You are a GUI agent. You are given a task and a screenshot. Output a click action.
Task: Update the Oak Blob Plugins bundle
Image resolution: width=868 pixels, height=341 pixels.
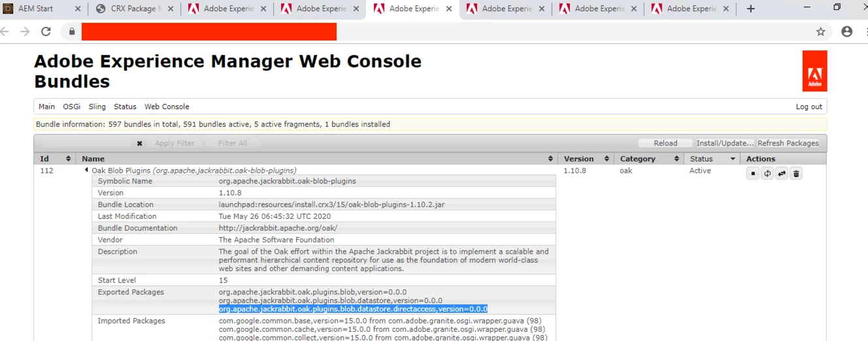pyautogui.click(x=782, y=174)
